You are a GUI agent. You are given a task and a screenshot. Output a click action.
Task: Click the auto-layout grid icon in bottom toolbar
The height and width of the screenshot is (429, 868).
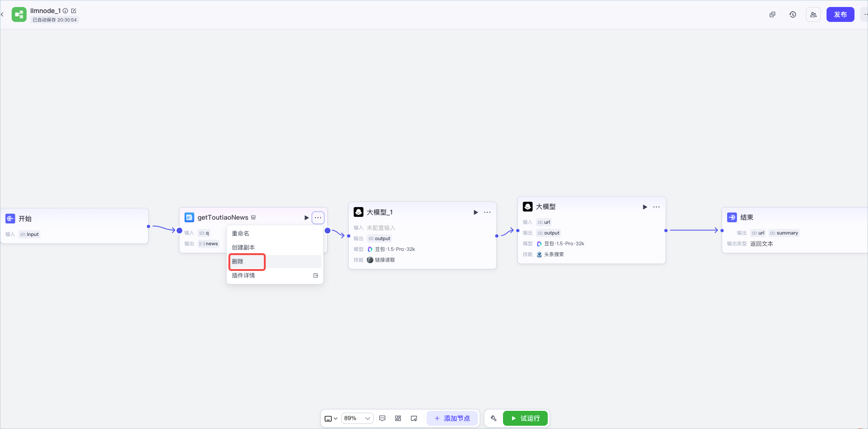tap(398, 418)
